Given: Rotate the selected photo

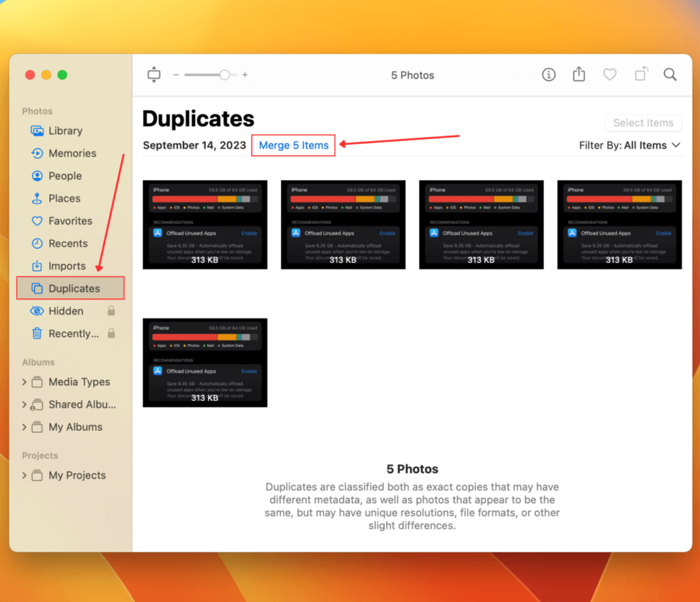Looking at the screenshot, I should pos(640,75).
